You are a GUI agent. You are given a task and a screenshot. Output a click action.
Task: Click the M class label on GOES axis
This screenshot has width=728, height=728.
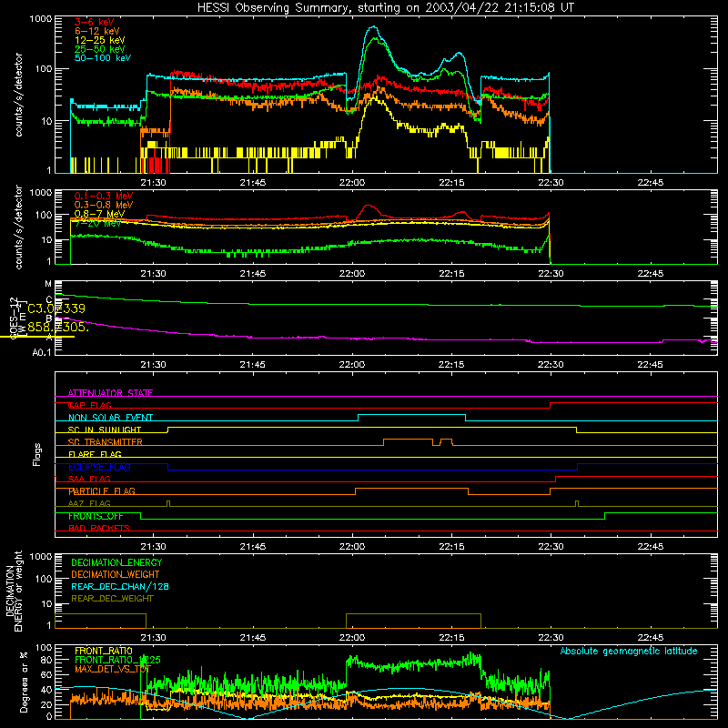pos(48,284)
